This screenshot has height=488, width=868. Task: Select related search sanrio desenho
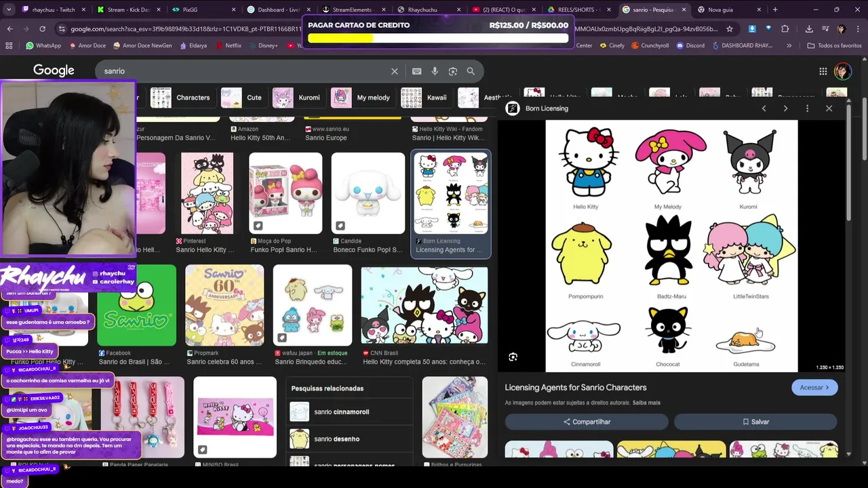point(349,439)
